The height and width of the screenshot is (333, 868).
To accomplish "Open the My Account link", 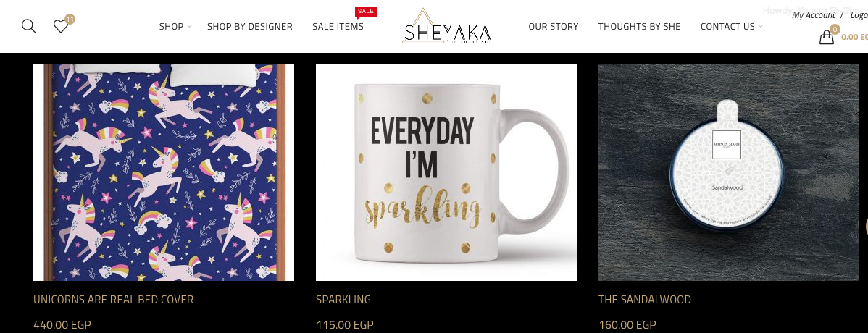I will 813,15.
